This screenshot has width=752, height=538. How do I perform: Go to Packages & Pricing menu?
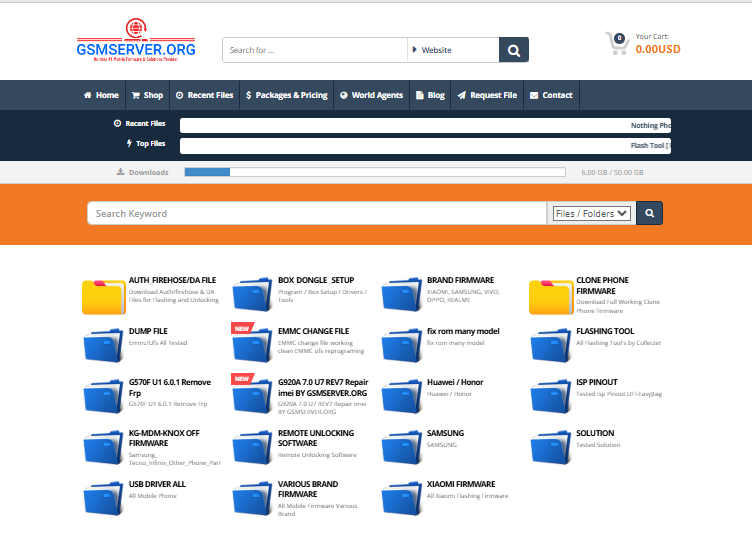tap(286, 95)
